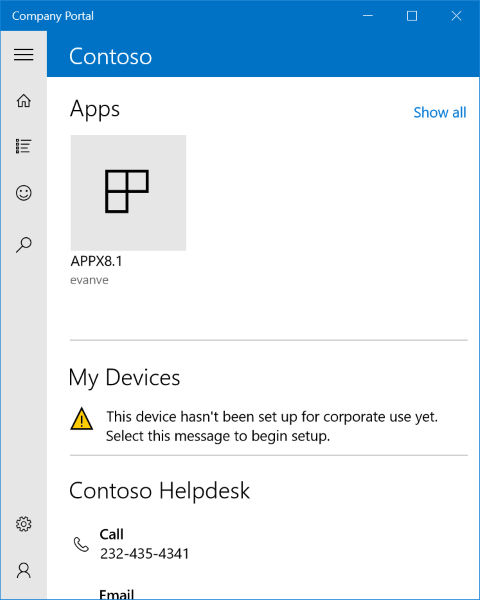480x600 pixels.
Task: Maximize the Company Portal window
Action: pyautogui.click(x=412, y=16)
